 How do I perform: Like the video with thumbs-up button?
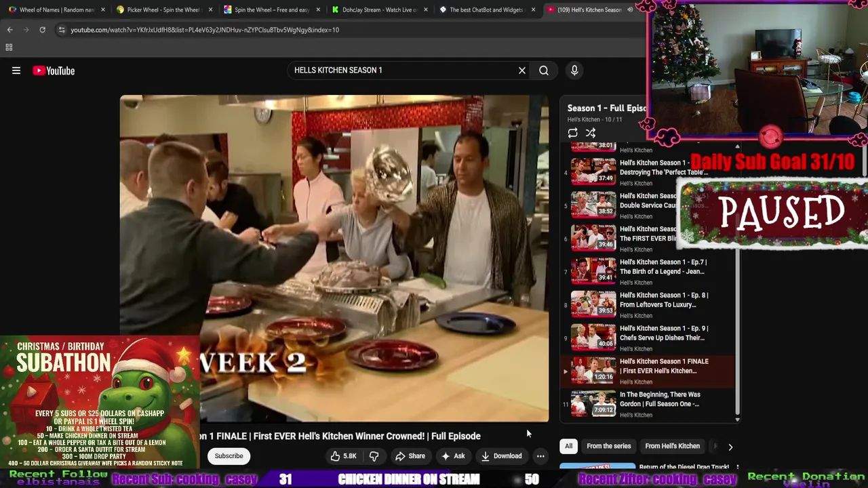click(344, 456)
